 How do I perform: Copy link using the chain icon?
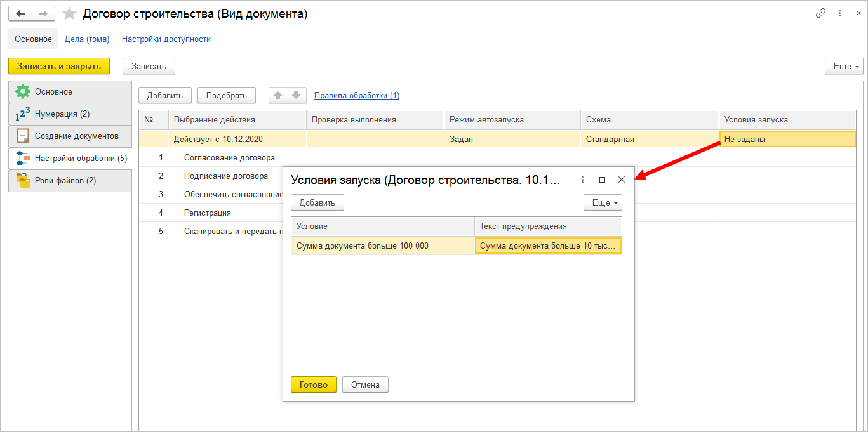[x=821, y=13]
